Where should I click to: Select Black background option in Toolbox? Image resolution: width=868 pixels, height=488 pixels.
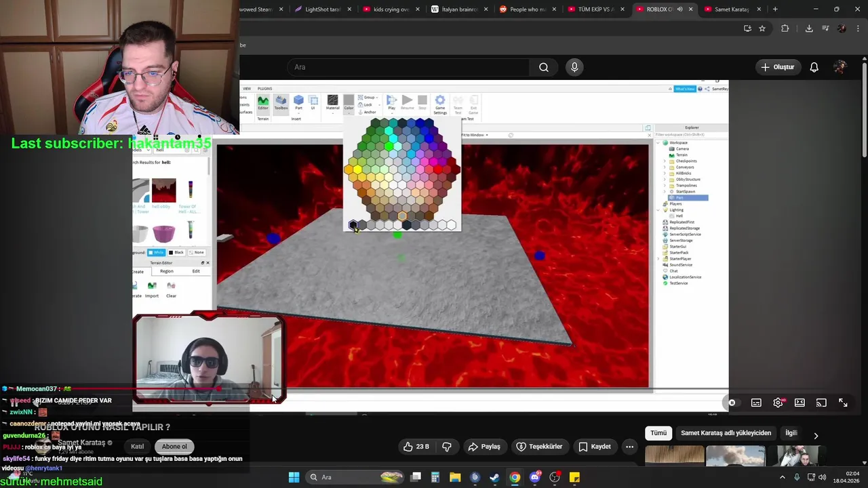coord(176,252)
